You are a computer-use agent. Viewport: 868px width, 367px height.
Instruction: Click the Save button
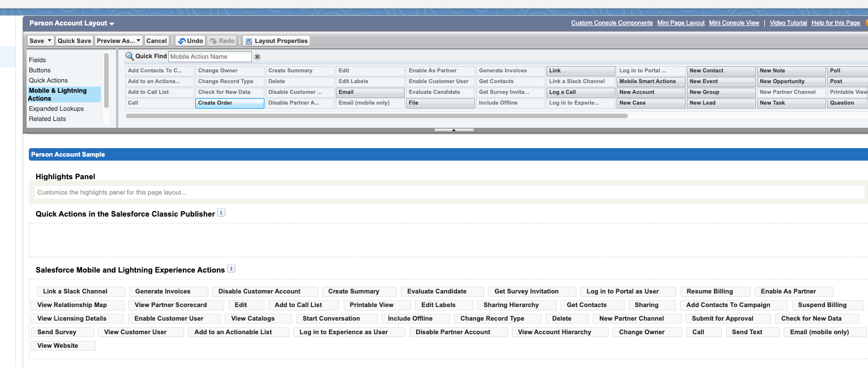(37, 41)
